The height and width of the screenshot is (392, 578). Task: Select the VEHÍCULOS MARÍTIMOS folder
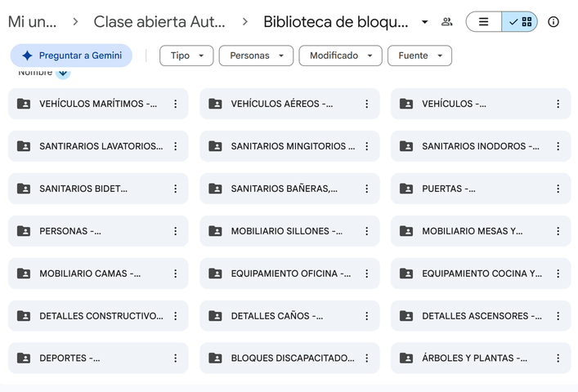coord(98,104)
